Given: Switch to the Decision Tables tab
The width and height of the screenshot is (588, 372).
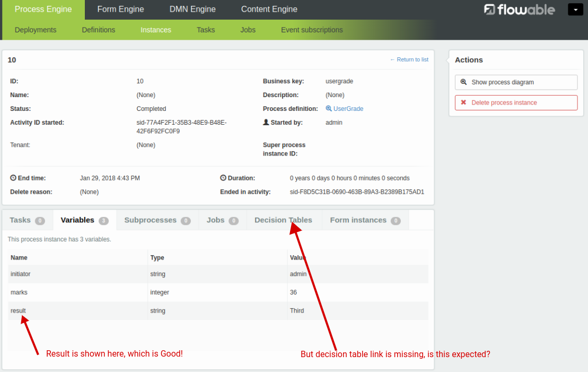Looking at the screenshot, I should tap(283, 220).
